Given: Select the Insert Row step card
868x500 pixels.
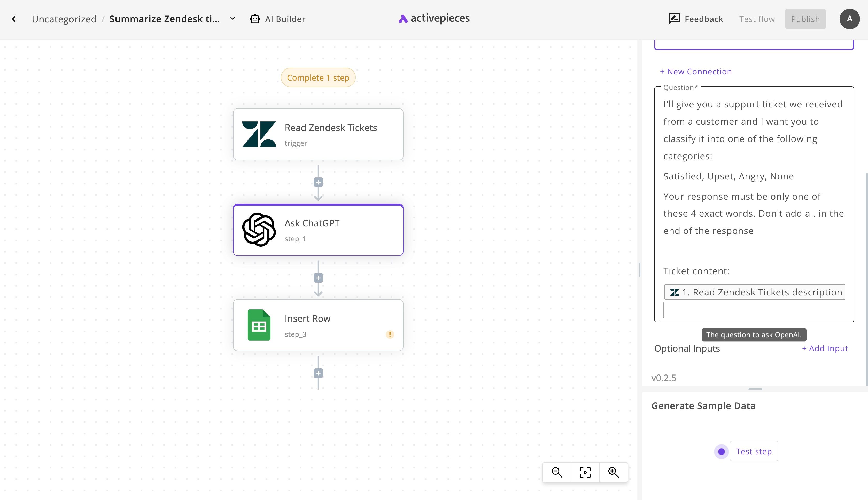Looking at the screenshot, I should pos(318,325).
